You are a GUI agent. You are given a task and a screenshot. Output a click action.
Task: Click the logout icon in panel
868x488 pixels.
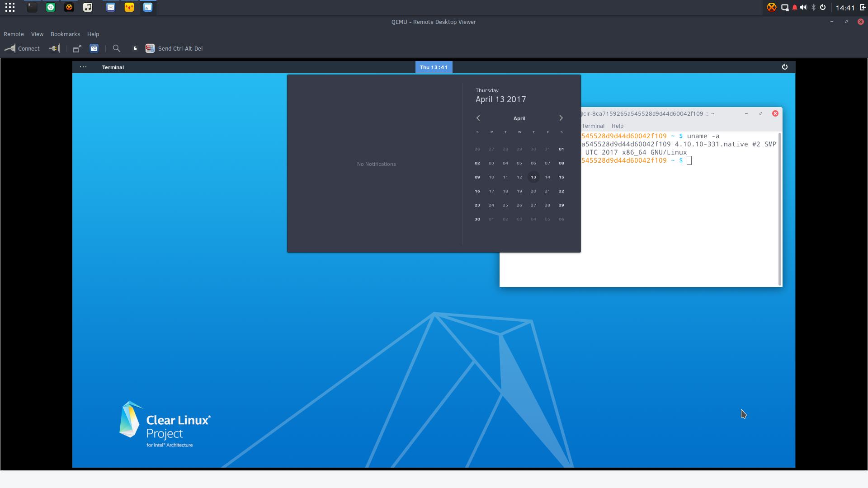point(863,7)
